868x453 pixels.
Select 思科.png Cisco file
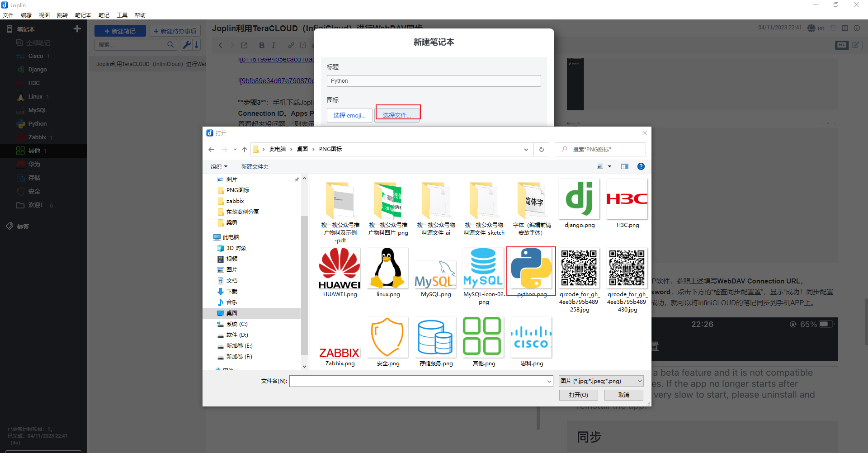point(531,338)
